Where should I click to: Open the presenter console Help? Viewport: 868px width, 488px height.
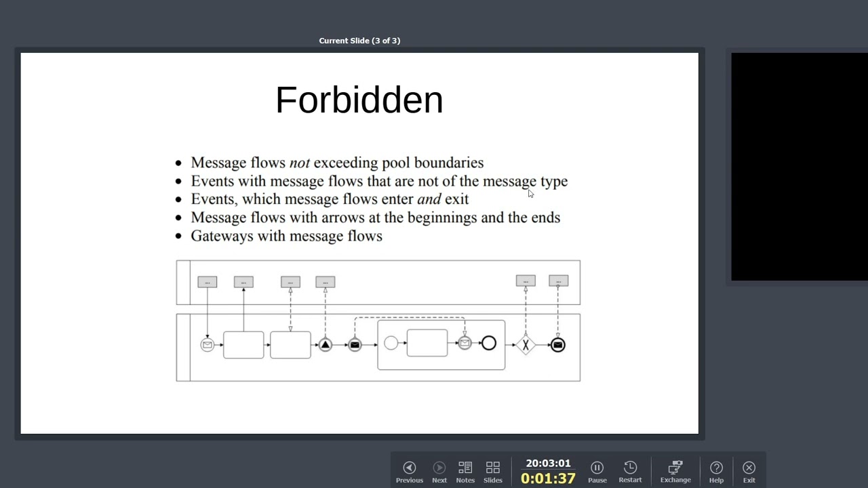(x=716, y=472)
